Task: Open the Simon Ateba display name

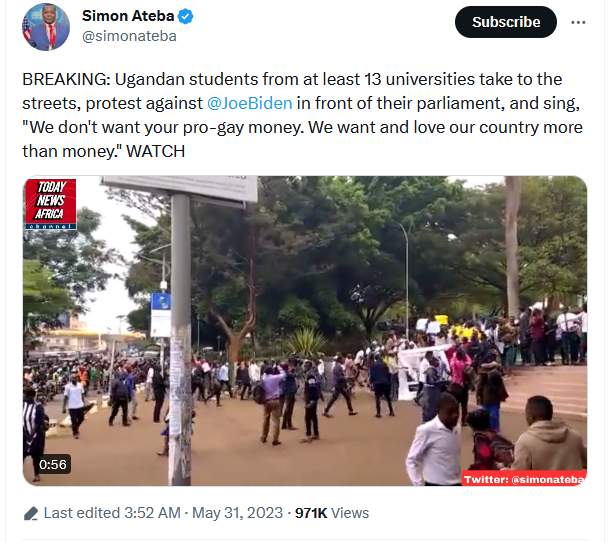Action: (128, 16)
